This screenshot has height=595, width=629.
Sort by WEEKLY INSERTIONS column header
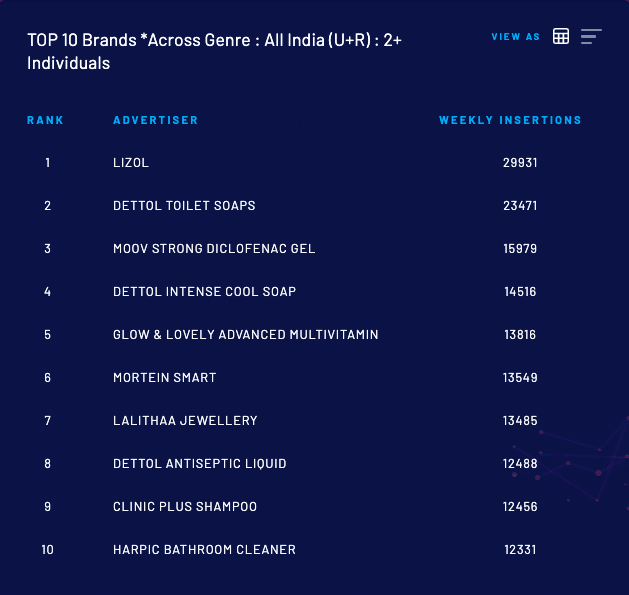point(510,120)
